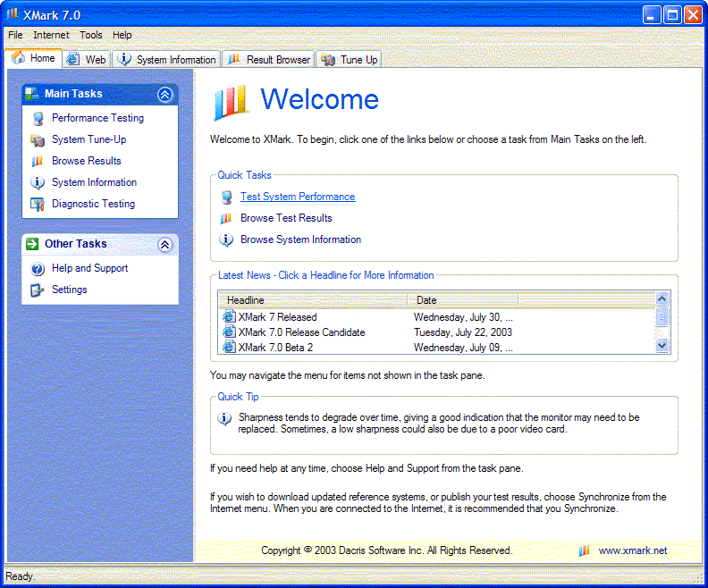Open the File menu

pyautogui.click(x=15, y=35)
